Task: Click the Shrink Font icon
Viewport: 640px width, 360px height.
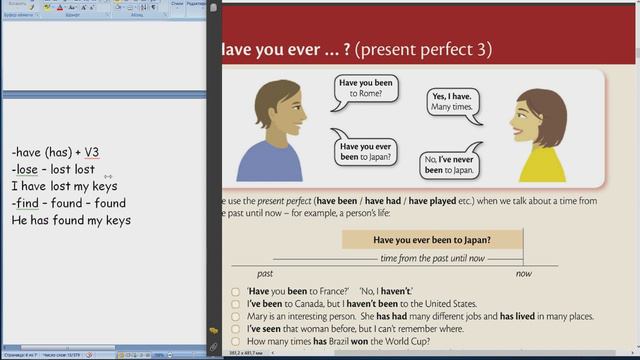Action: [x=92, y=8]
